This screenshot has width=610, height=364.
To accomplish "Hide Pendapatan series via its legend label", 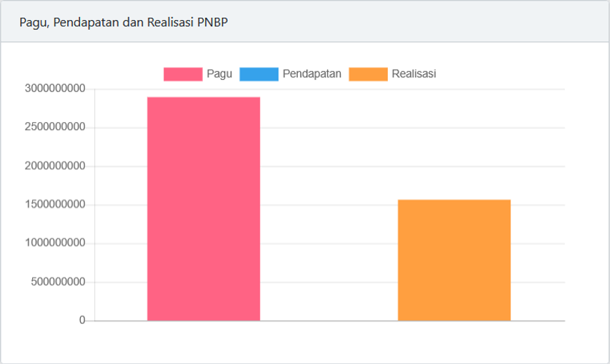I will (x=312, y=74).
